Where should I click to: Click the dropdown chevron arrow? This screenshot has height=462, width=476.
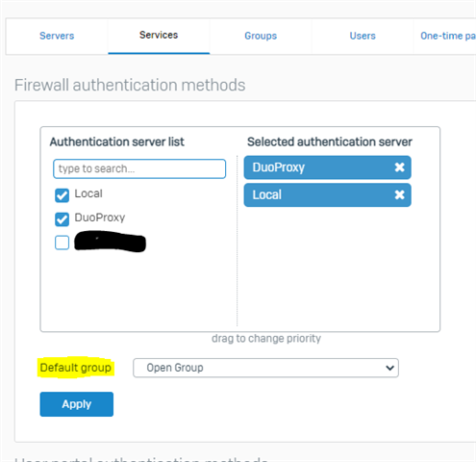coord(389,368)
